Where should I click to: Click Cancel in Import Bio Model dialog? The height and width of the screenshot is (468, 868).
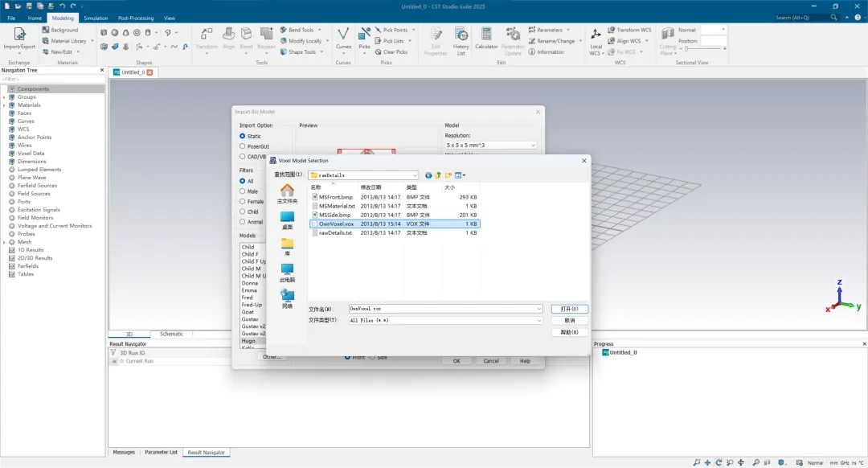491,361
